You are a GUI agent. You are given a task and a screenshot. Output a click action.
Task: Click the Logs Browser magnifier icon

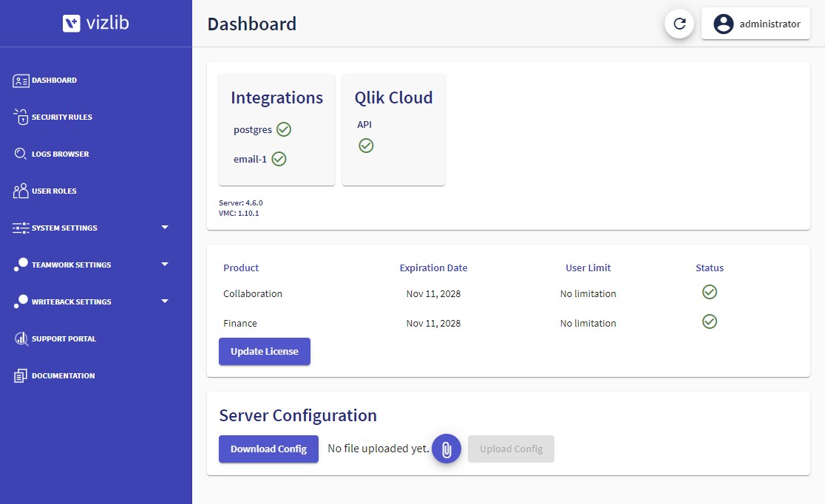21,154
